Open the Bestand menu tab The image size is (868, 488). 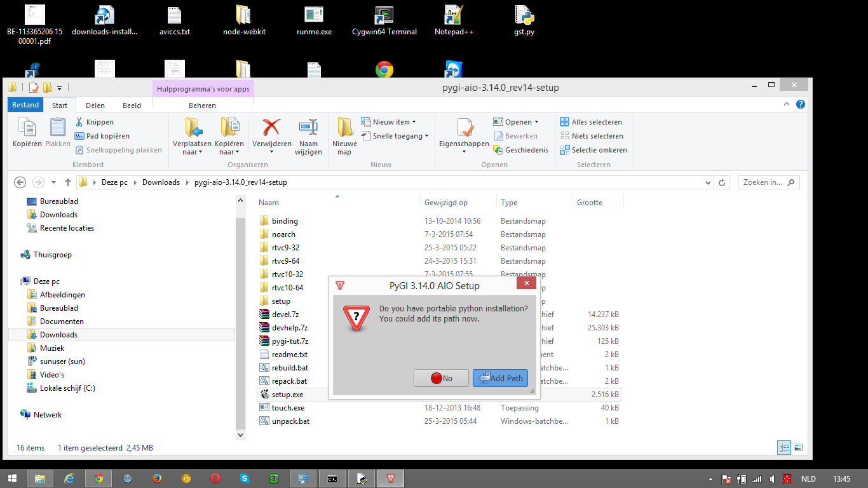25,105
